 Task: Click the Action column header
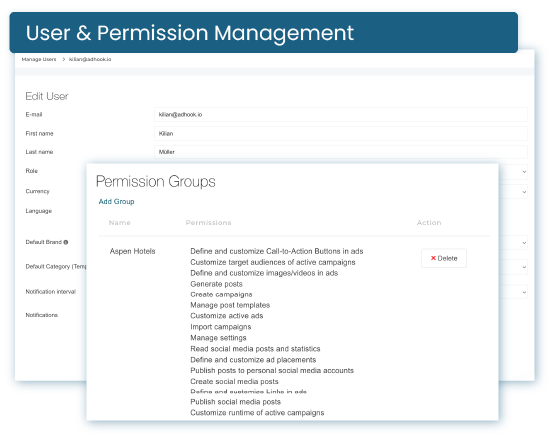pyautogui.click(x=429, y=222)
